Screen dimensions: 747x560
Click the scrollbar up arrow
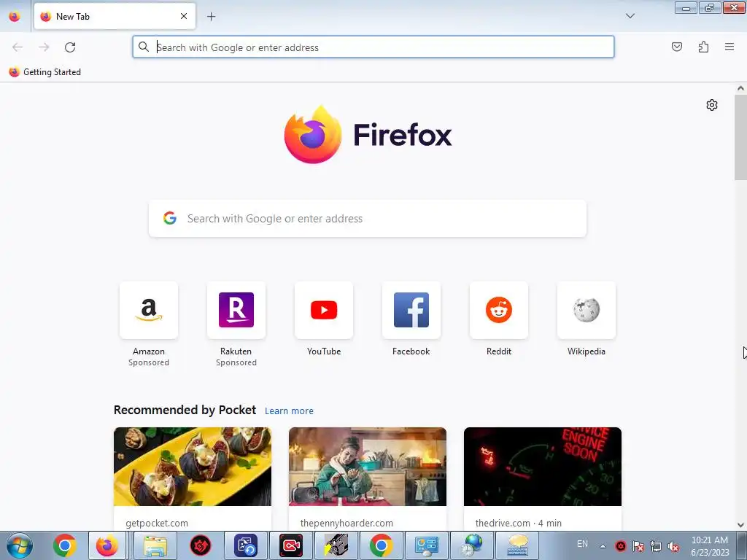(740, 88)
